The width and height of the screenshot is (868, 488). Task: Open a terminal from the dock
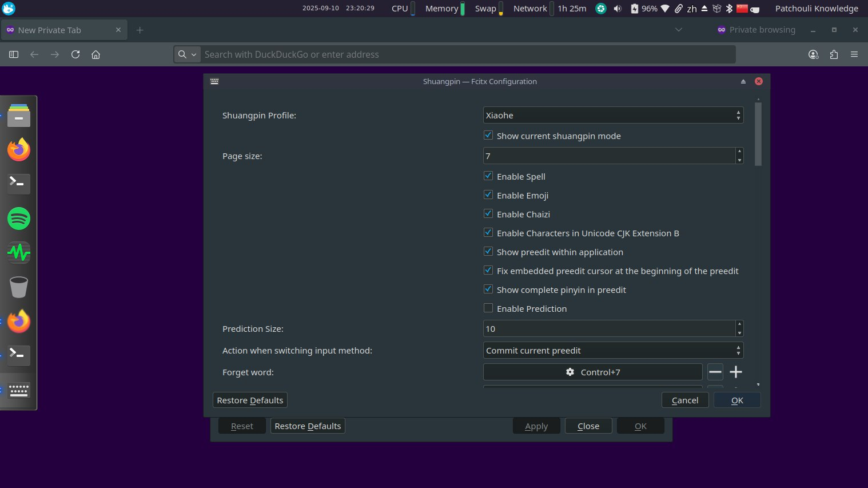click(x=19, y=184)
